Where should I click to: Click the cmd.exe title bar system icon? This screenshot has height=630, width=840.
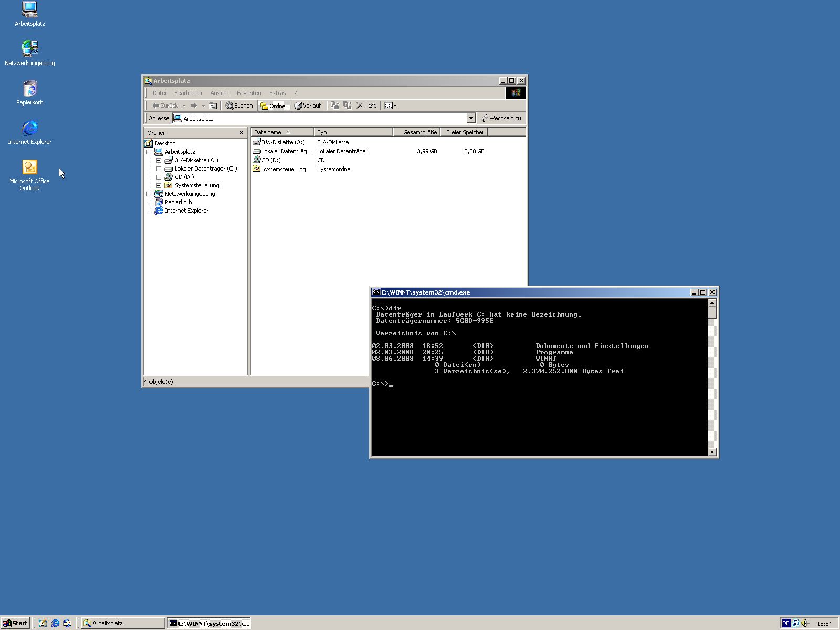point(376,292)
